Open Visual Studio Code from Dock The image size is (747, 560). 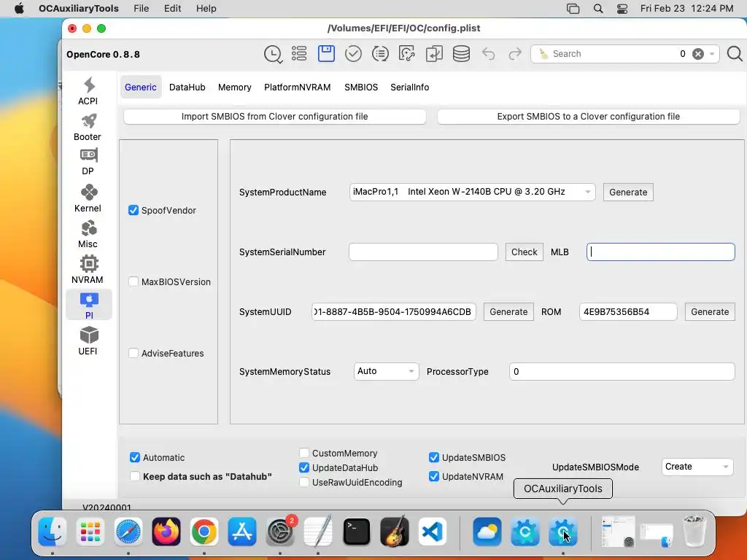tap(432, 532)
